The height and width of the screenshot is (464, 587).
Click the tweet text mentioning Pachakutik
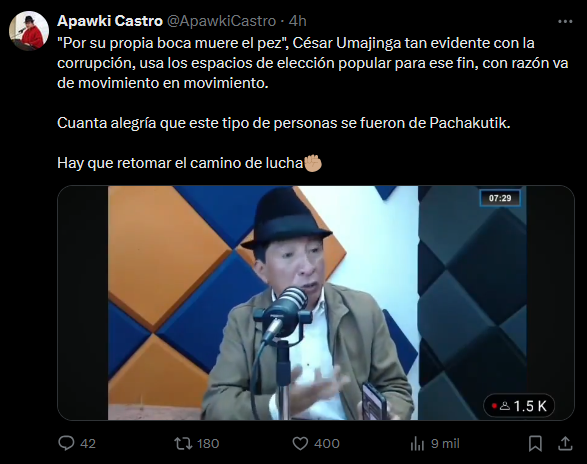284,123
